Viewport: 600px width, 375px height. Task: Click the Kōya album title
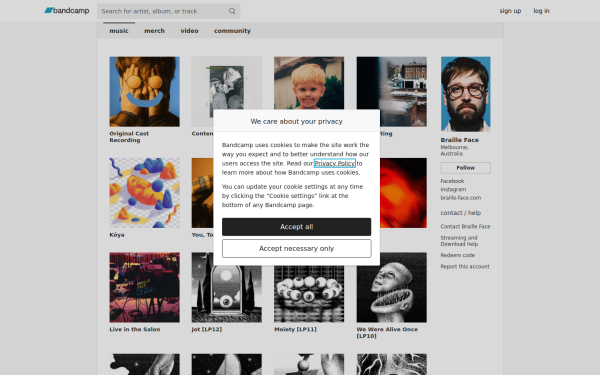pos(117,235)
